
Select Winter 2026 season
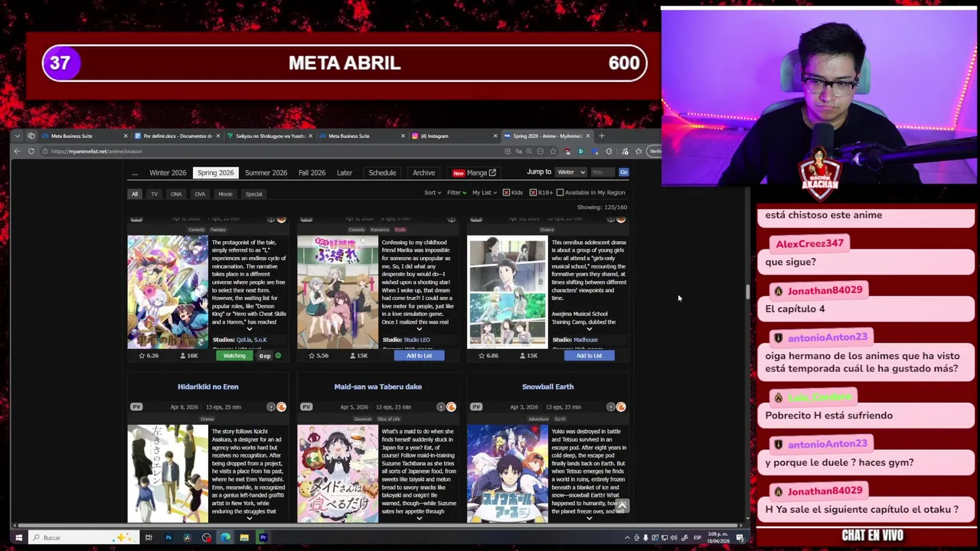[168, 173]
